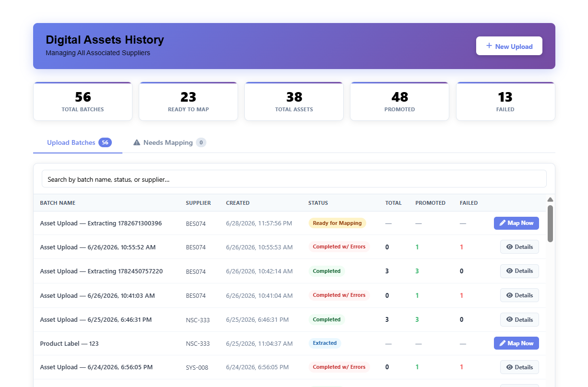Select the Failed stat card

[x=505, y=101]
